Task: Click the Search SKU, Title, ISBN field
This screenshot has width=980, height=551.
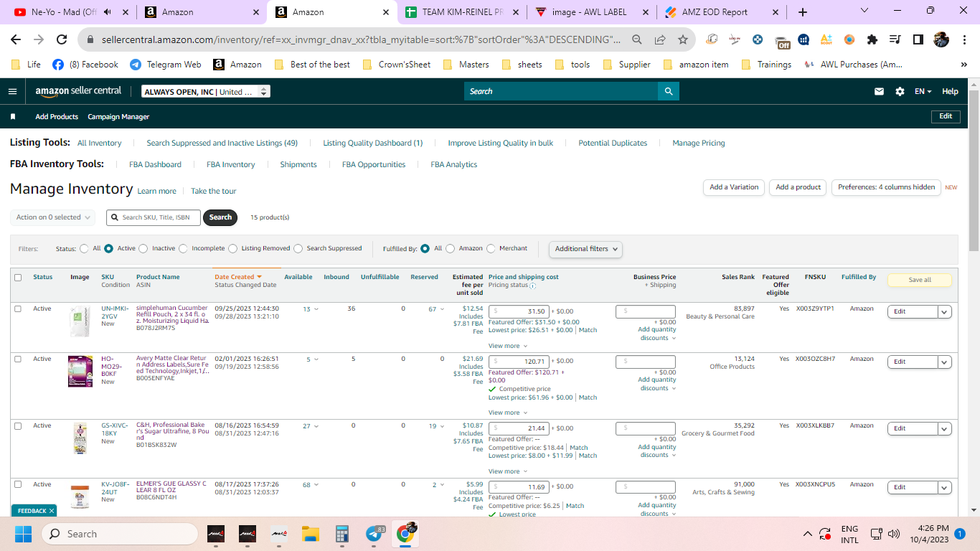Action: click(x=153, y=217)
